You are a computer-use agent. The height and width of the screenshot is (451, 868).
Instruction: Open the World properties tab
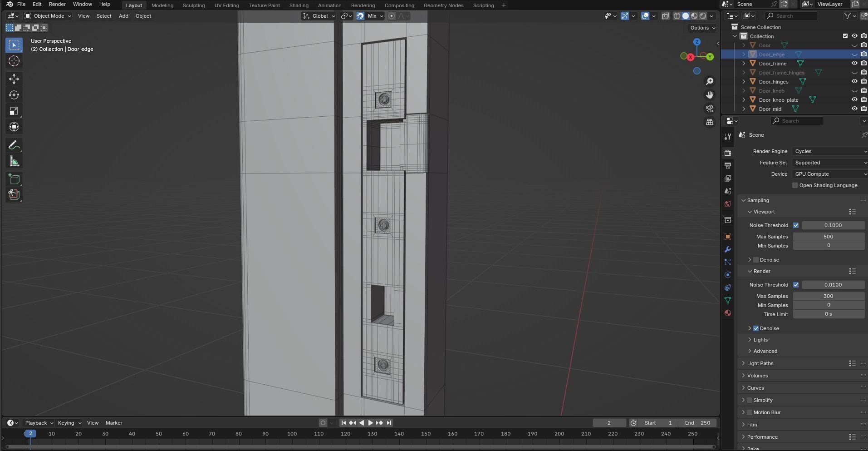[728, 204]
